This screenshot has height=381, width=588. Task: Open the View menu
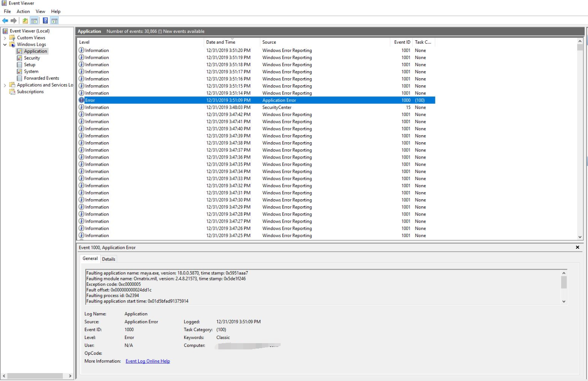point(40,12)
